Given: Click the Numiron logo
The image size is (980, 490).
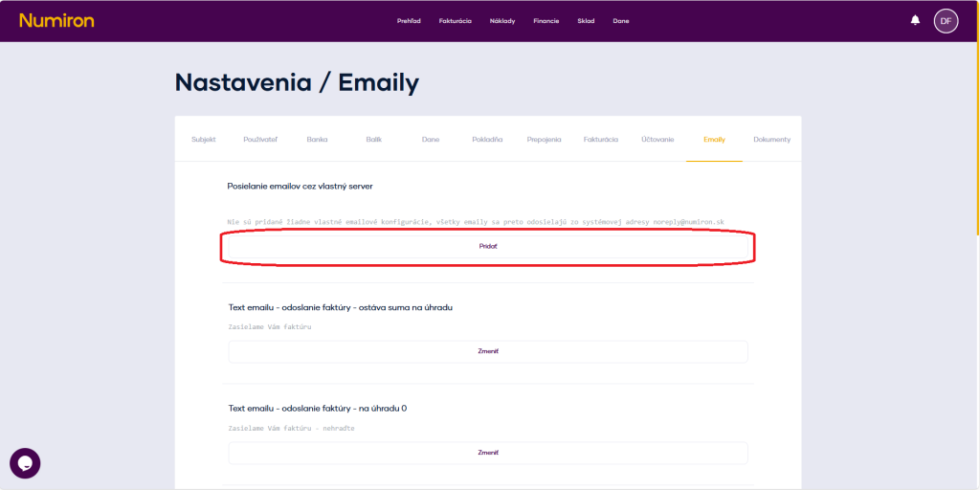Looking at the screenshot, I should pyautogui.click(x=56, y=20).
